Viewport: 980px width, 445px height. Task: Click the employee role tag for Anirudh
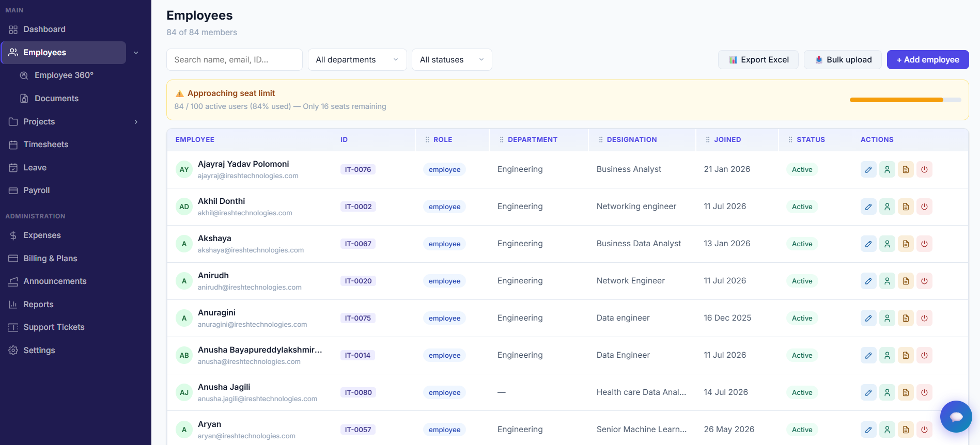coord(444,281)
